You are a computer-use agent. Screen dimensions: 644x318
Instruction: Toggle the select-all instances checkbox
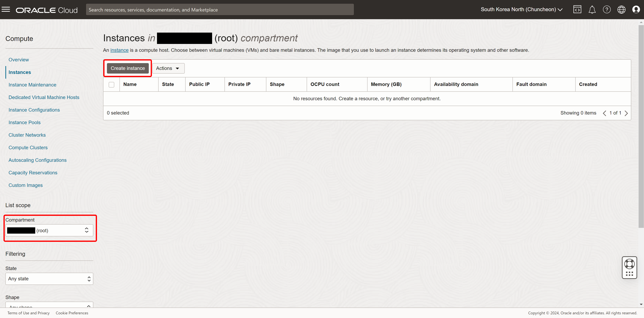111,84
